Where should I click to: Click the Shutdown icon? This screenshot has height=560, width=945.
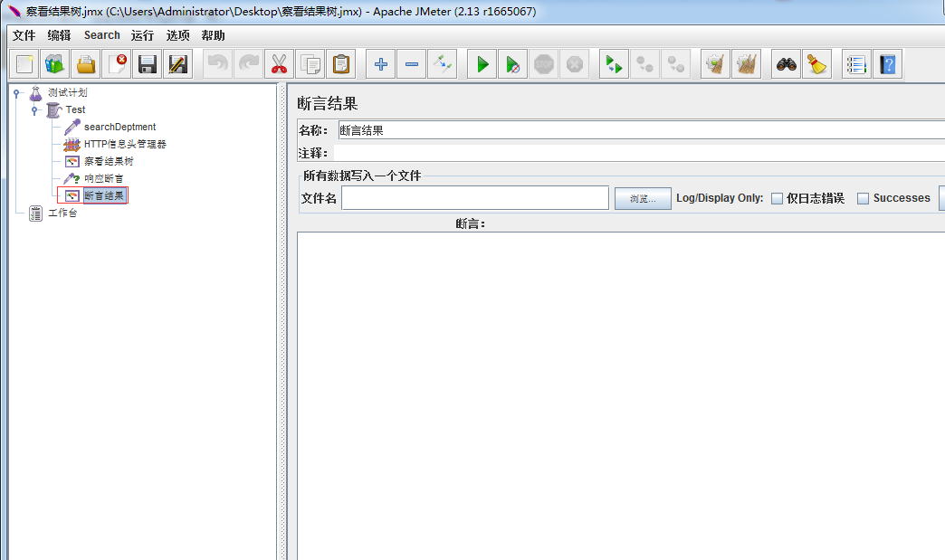coord(575,64)
